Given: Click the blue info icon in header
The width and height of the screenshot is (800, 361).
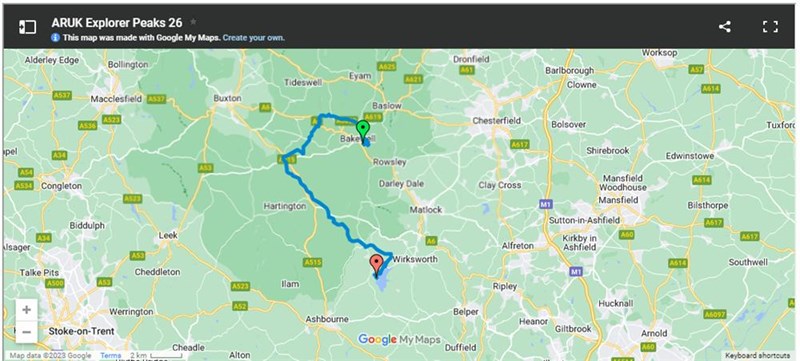Looking at the screenshot, I should click(56, 38).
